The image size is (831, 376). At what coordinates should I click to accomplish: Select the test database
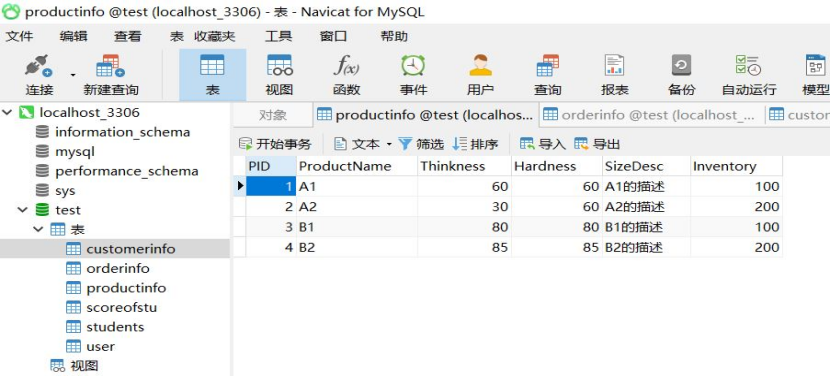click(x=68, y=210)
